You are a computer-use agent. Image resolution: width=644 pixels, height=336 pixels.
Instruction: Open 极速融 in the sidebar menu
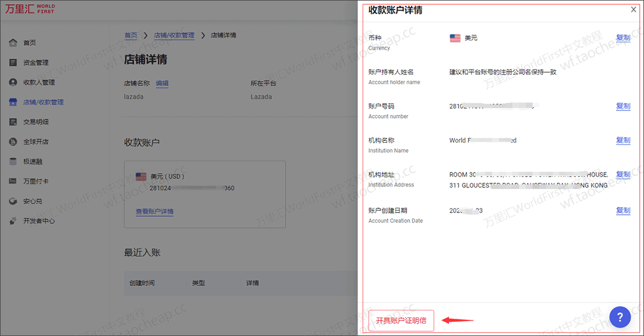(33, 161)
